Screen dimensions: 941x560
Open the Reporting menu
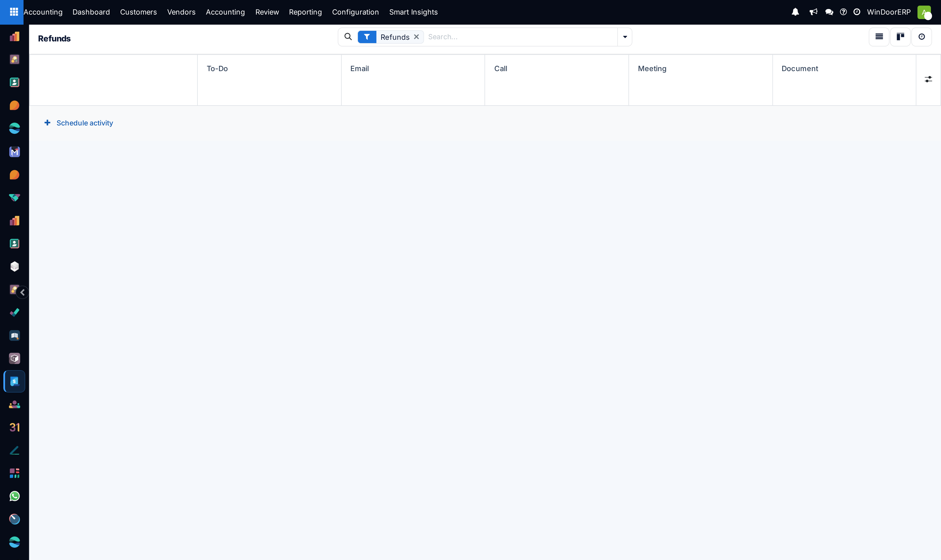[305, 12]
